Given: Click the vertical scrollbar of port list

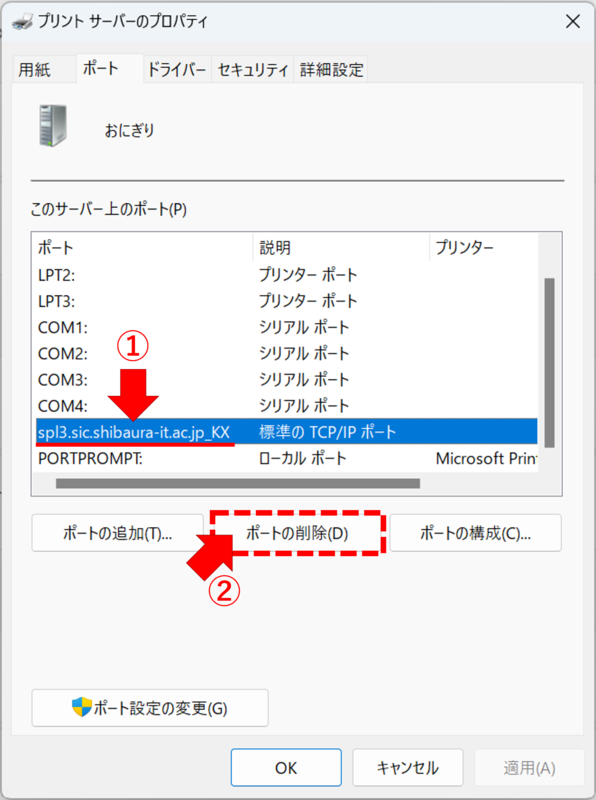Looking at the screenshot, I should point(550,362).
